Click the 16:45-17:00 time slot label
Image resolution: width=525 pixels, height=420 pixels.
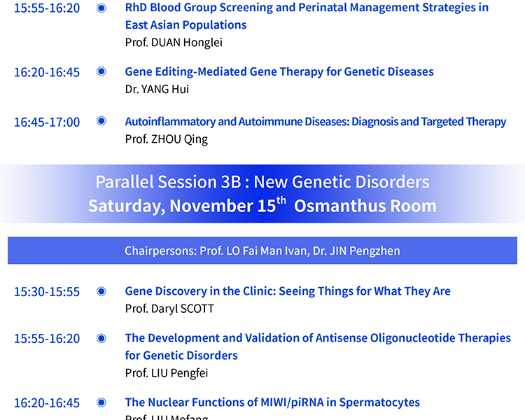coord(47,122)
